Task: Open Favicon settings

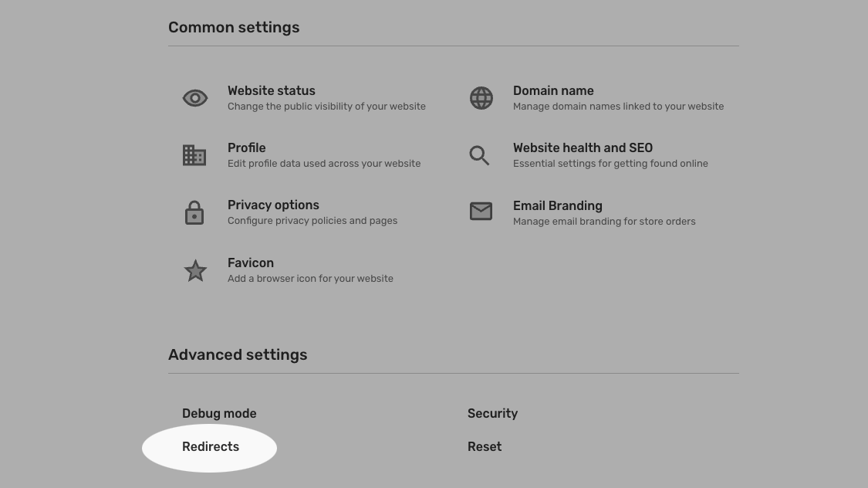Action: click(250, 263)
